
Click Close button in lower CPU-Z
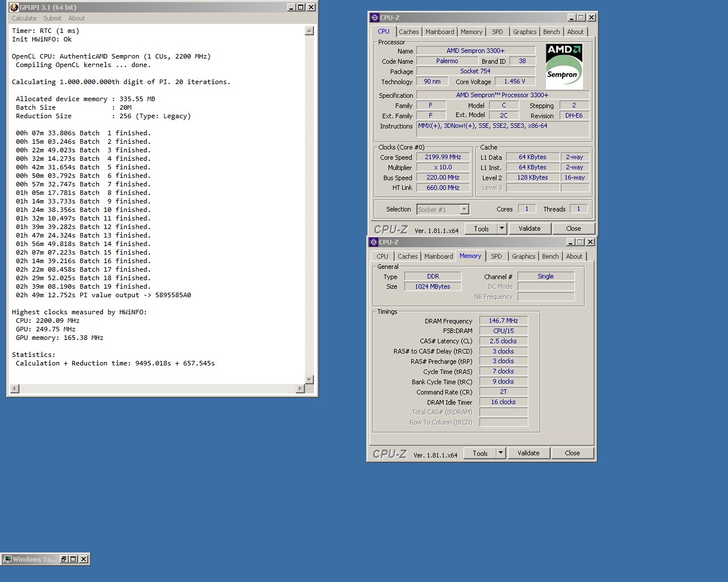point(572,453)
